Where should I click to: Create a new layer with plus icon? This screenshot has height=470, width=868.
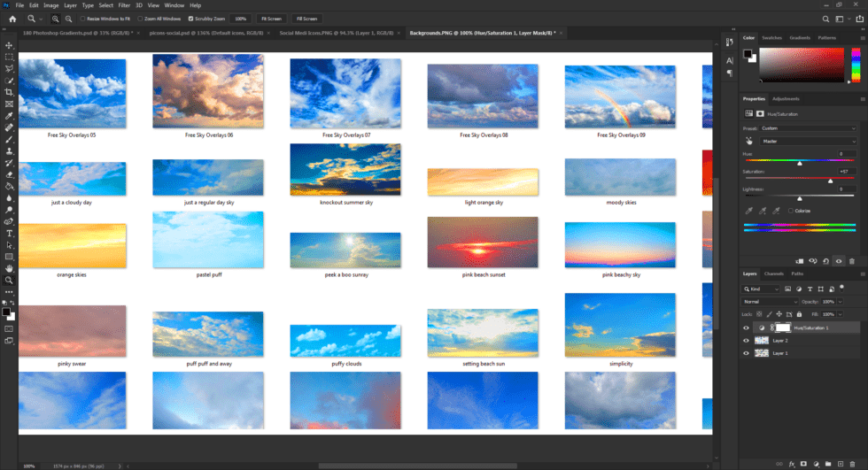coord(840,463)
